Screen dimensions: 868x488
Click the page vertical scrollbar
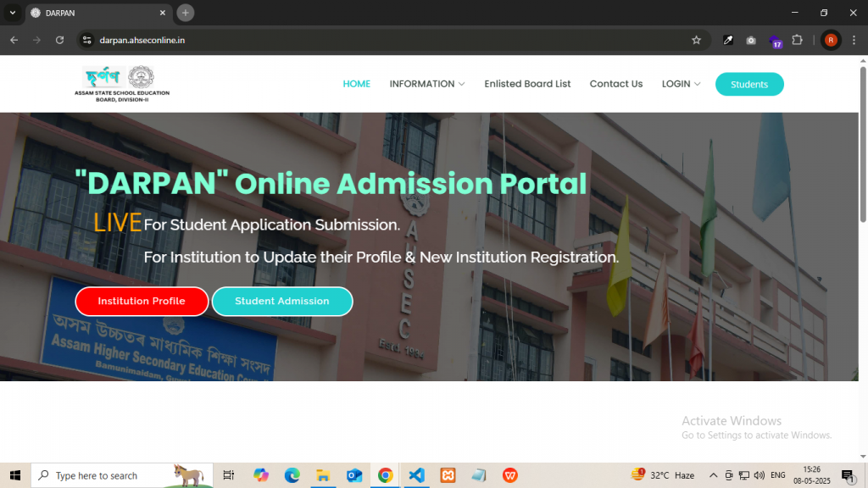tap(863, 145)
